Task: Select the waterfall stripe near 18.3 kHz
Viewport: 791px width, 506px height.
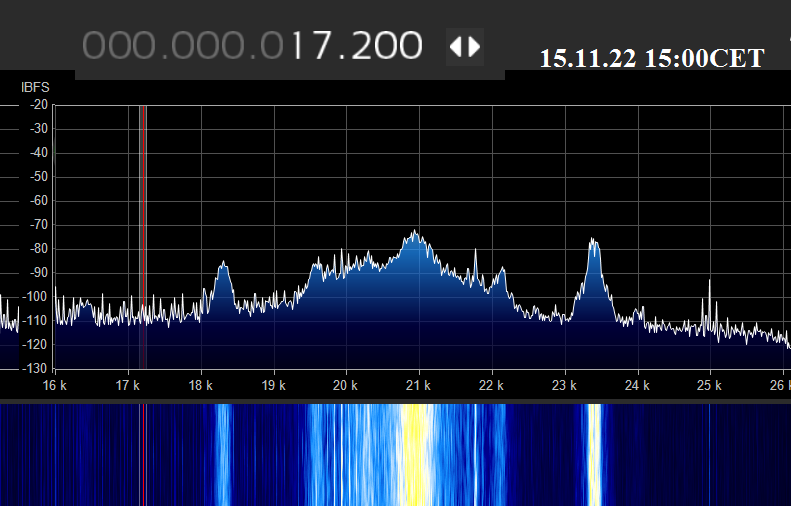Action: (223, 455)
